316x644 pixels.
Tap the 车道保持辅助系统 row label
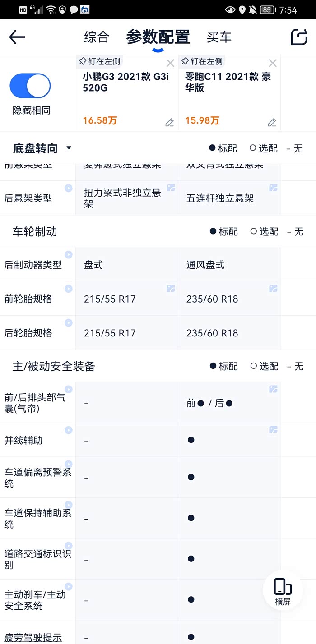(37, 518)
